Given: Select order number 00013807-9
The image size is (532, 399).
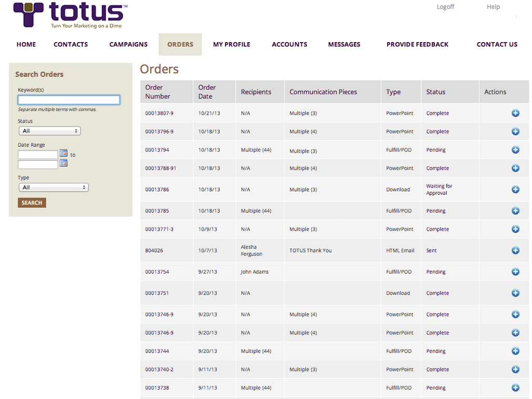Looking at the screenshot, I should [159, 113].
